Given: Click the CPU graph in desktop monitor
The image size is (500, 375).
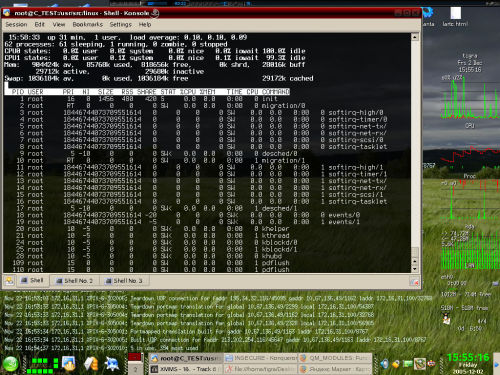Looking at the screenshot, I should pyautogui.click(x=470, y=99).
